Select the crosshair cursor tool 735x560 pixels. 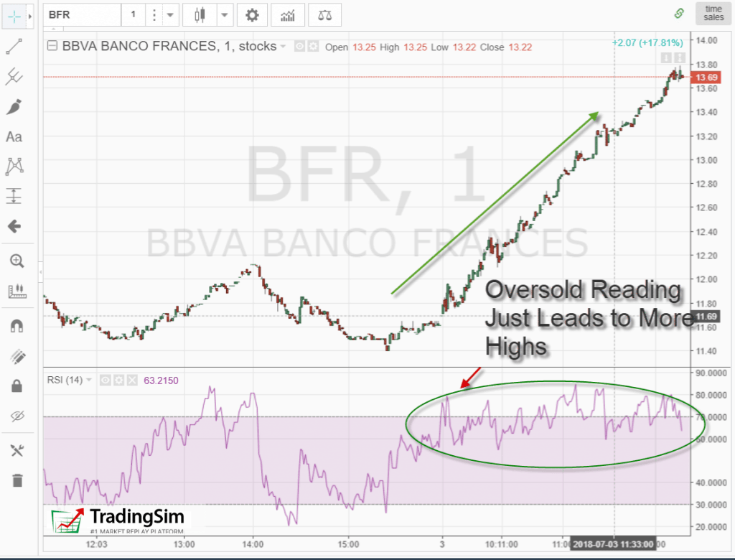14,17
